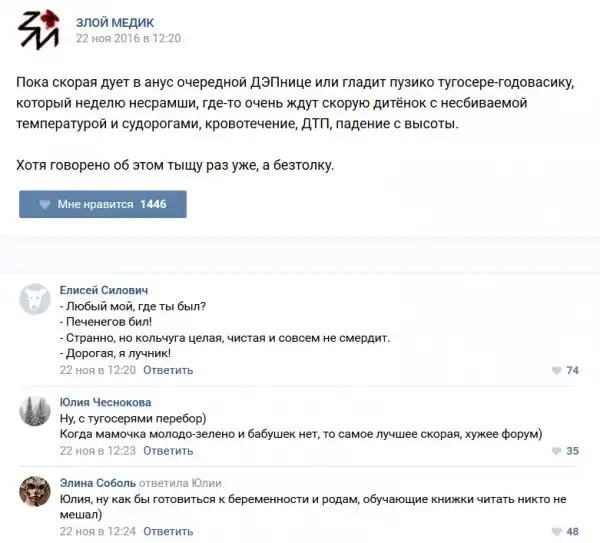Viewport: 600px width, 543px height.
Task: Open Элина Соболь's avatar picture
Action: point(37,492)
